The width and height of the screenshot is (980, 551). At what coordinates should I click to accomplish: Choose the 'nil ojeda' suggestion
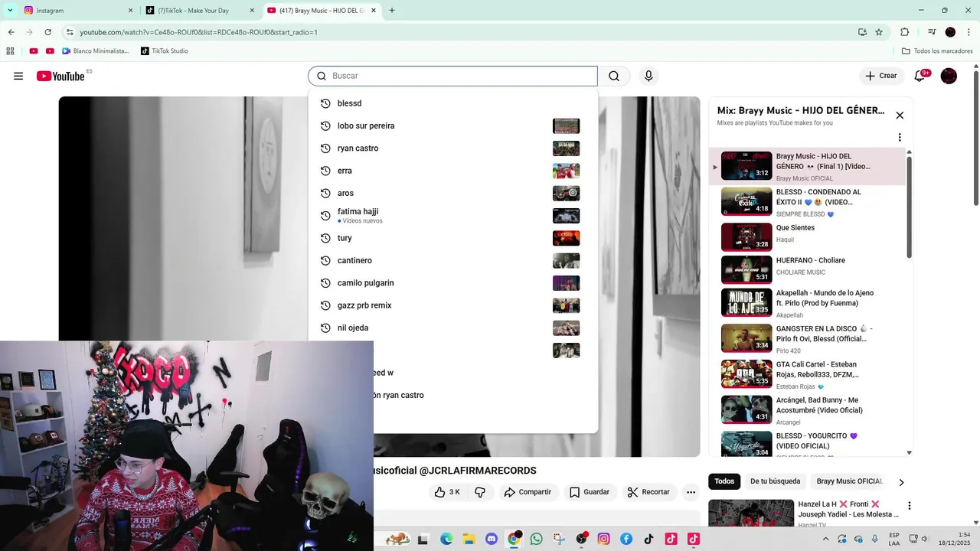(453, 328)
